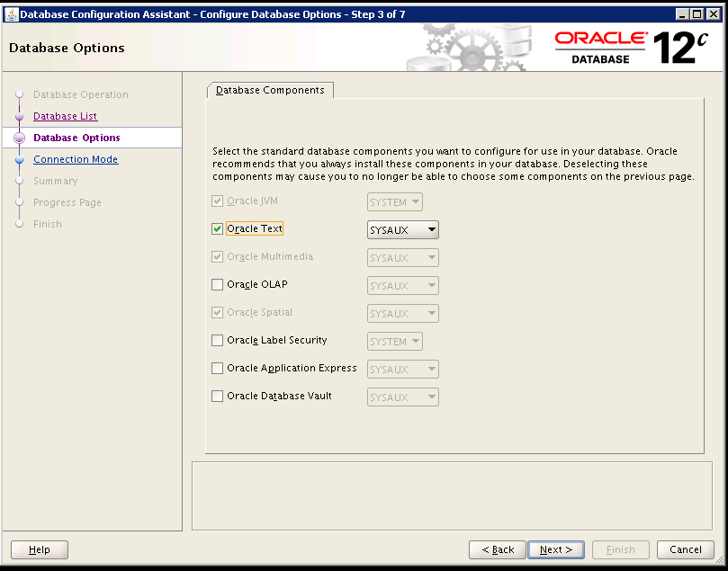Click the Next button
This screenshot has width=728, height=571.
coord(555,549)
